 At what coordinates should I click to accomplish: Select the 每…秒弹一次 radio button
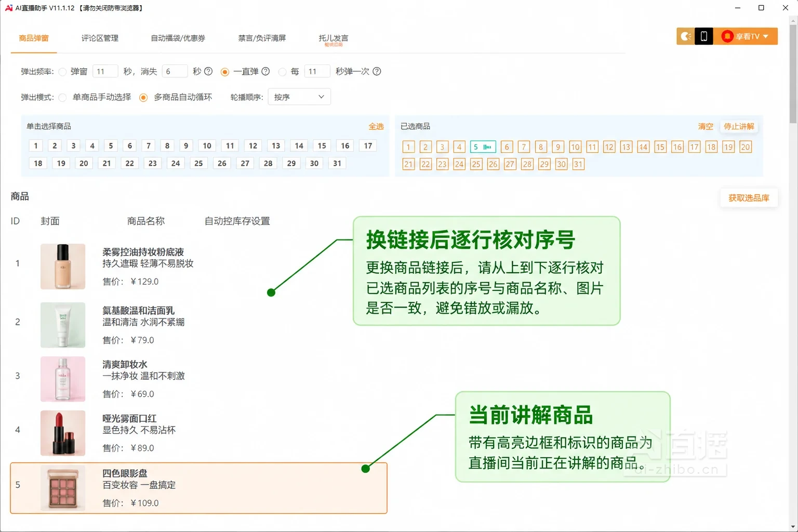point(282,72)
